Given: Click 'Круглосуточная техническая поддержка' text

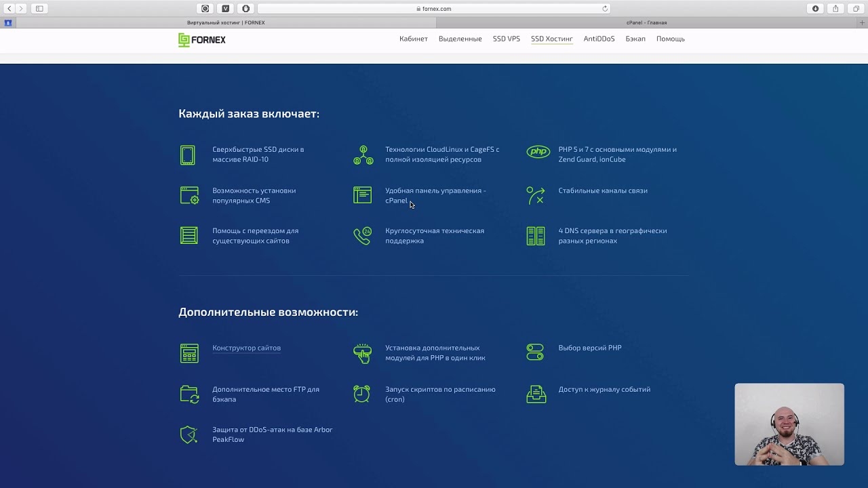Looking at the screenshot, I should (x=435, y=235).
